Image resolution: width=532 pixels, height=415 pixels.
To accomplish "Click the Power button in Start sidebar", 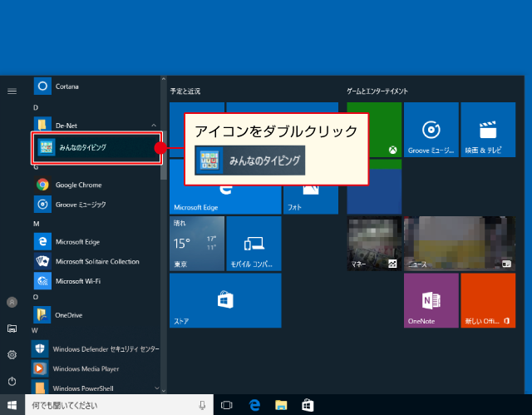I will [12, 381].
